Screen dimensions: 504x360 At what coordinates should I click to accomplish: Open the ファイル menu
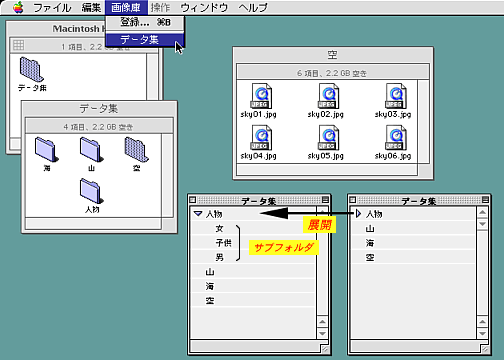pos(52,7)
